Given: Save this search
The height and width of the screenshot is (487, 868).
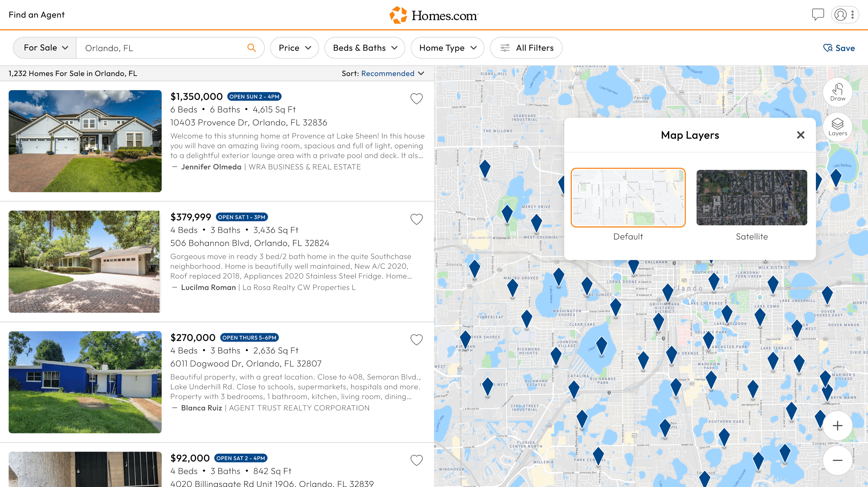Looking at the screenshot, I should [839, 48].
